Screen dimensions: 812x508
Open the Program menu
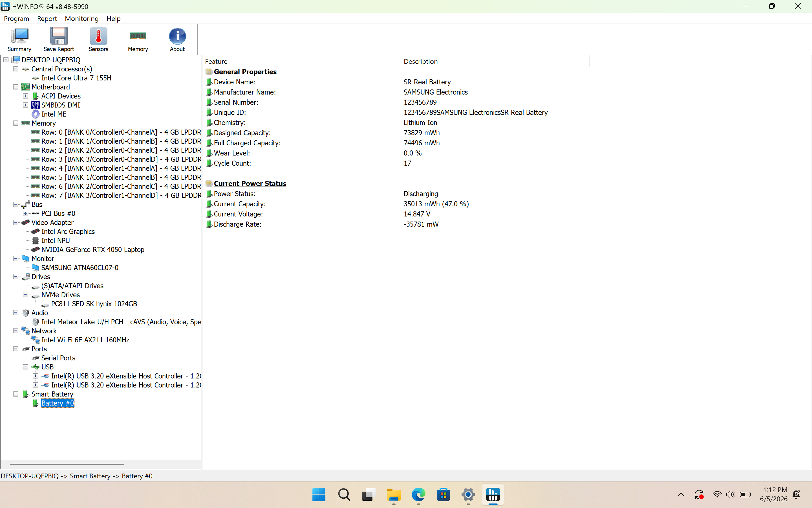click(x=16, y=18)
